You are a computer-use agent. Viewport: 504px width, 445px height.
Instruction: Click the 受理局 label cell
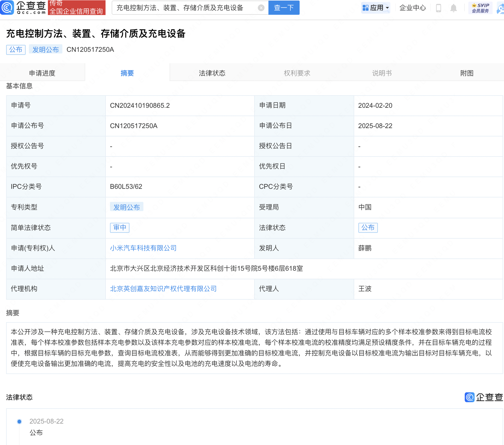304,207
